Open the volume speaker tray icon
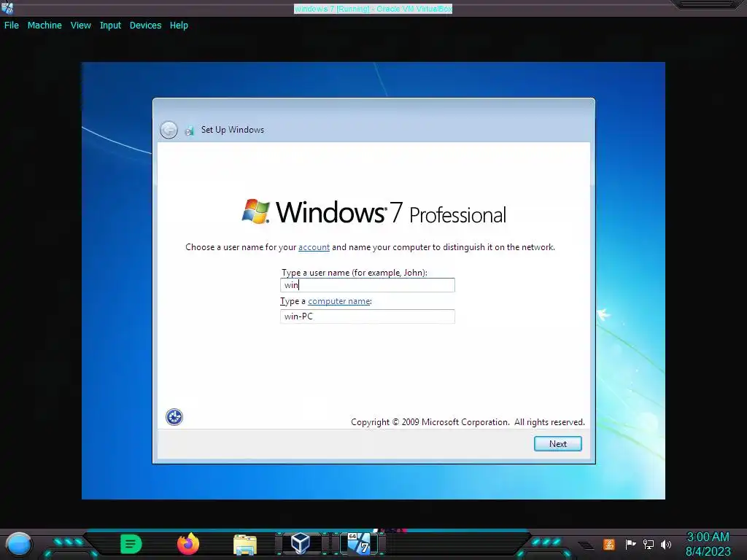747x560 pixels. point(666,544)
